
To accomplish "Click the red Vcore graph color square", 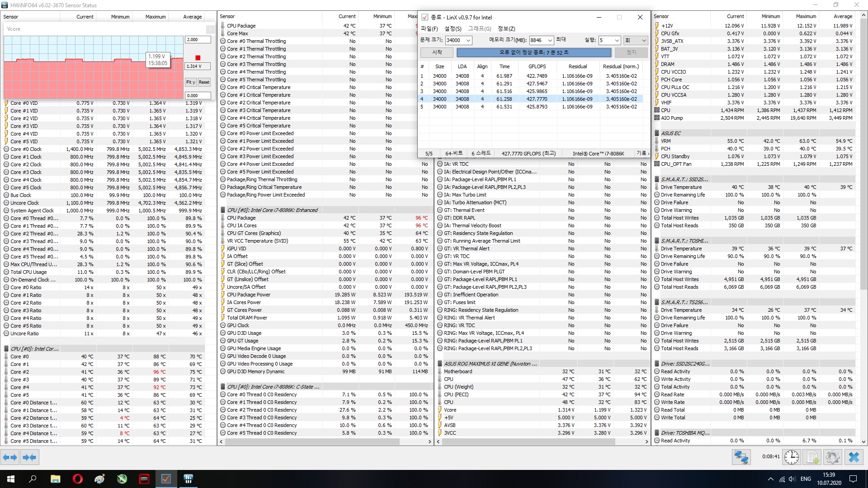I will pyautogui.click(x=198, y=57).
